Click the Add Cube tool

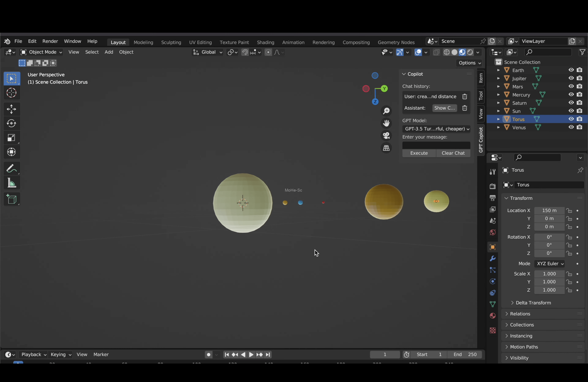[12, 199]
